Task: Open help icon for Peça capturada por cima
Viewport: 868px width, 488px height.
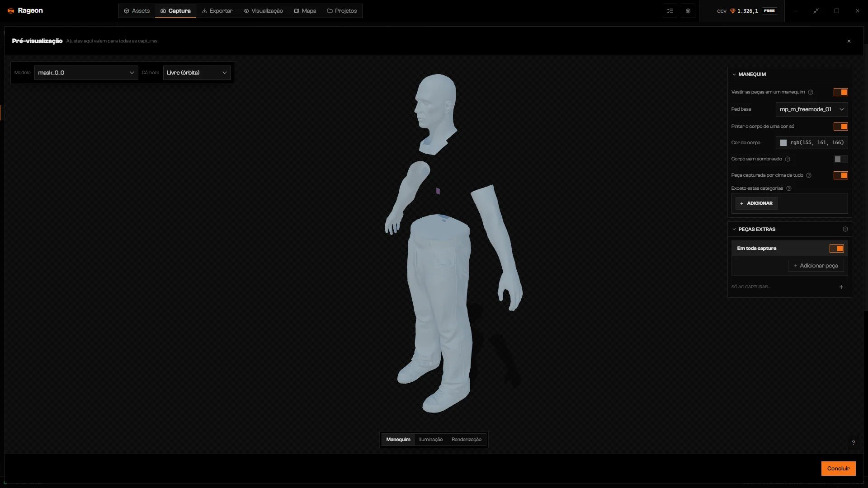Action: pyautogui.click(x=809, y=175)
